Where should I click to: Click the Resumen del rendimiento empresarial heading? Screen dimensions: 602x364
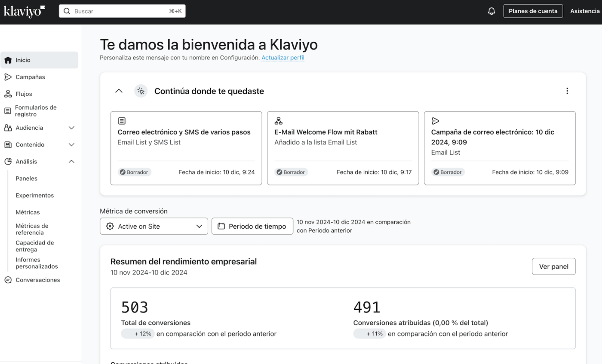click(184, 261)
